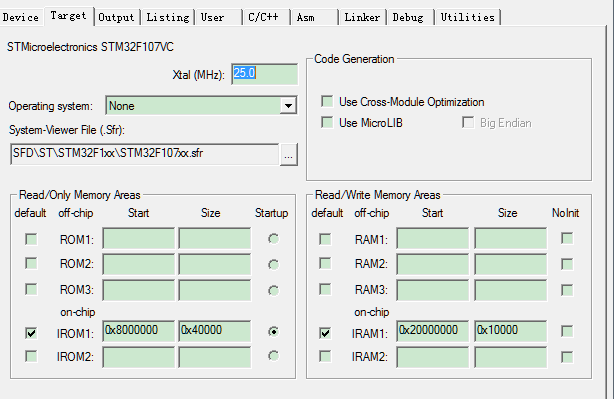Click the ROM2 Size field
Viewport: 614px width, 399px height.
215,264
